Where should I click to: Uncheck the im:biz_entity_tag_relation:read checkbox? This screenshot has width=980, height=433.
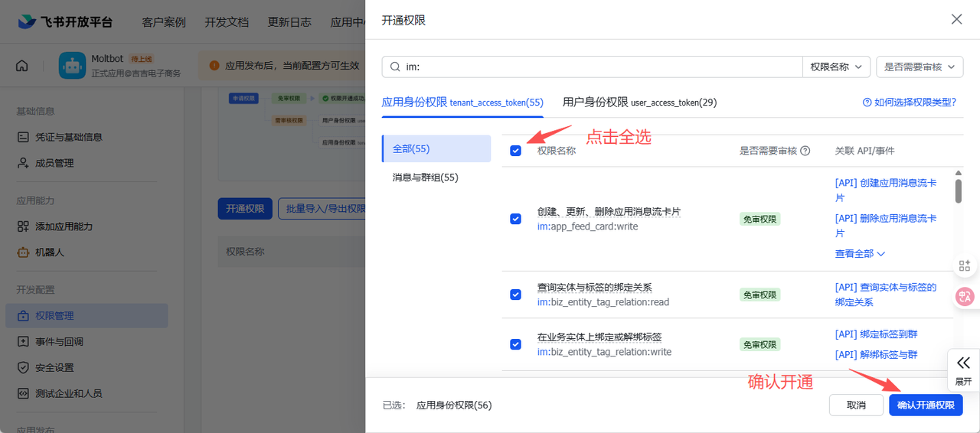515,295
